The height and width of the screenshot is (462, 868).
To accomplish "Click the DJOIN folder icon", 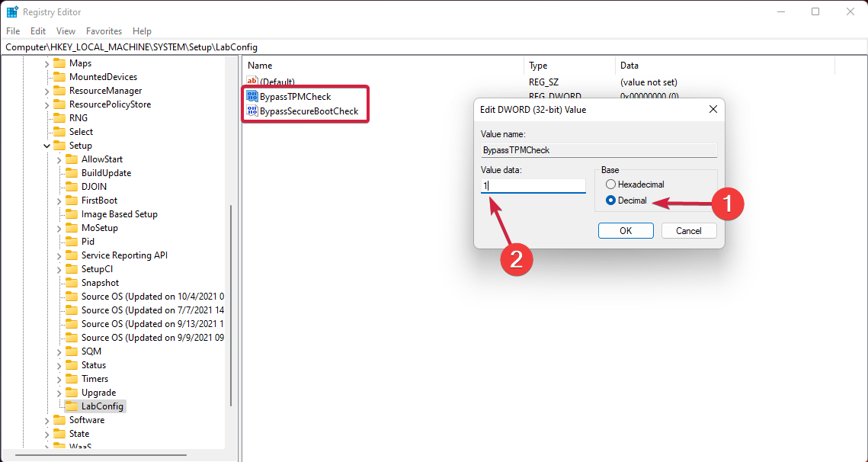I will 72,187.
